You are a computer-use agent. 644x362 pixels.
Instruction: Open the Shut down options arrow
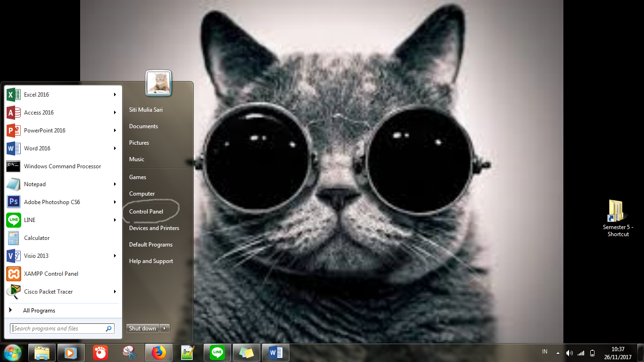pos(165,329)
